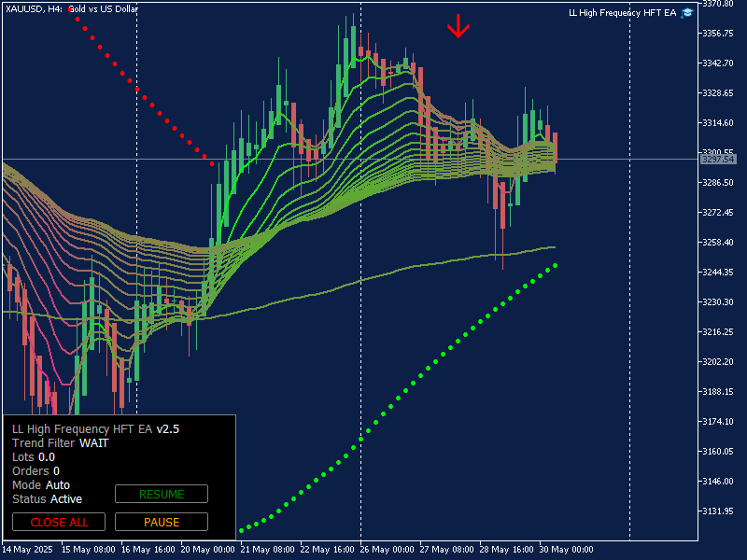Click the 3216.25 price scale label
Image resolution: width=747 pixels, height=560 pixels.
point(718,332)
